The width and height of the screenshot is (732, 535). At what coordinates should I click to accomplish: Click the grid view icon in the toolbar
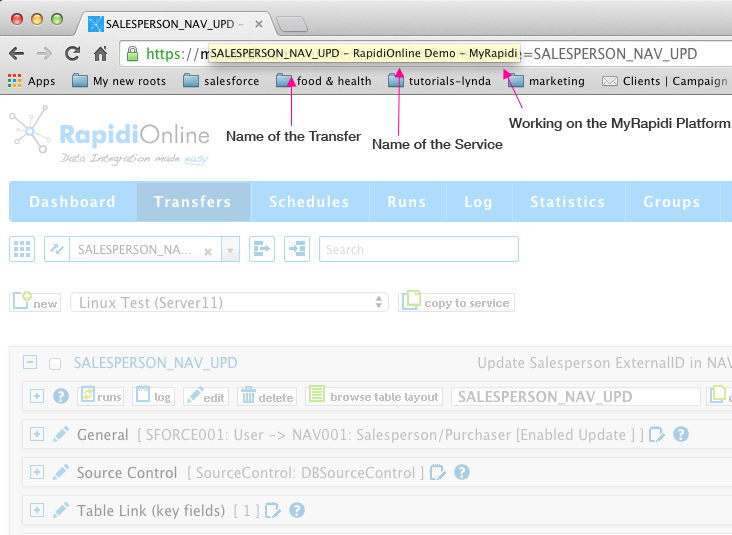[x=22, y=249]
